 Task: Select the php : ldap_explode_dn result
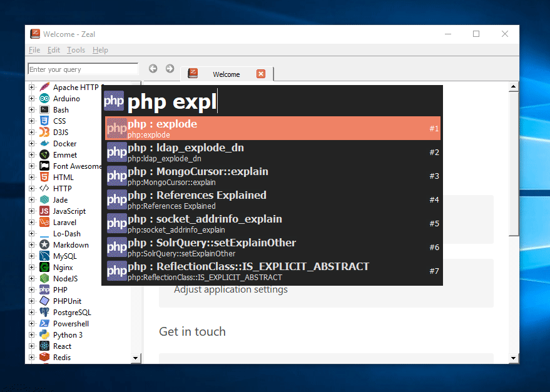[x=273, y=152]
